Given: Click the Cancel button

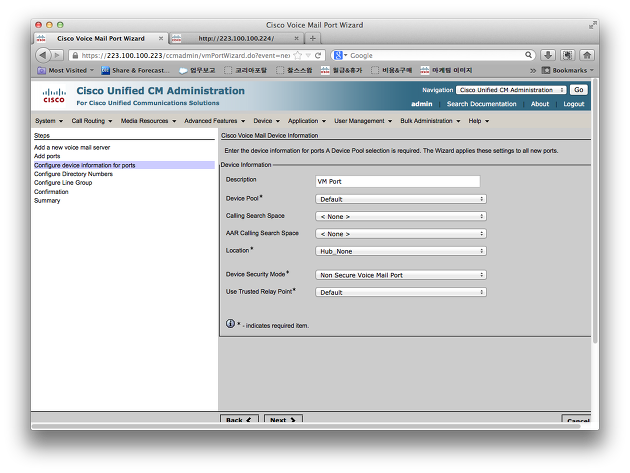Looking at the screenshot, I should (577, 420).
